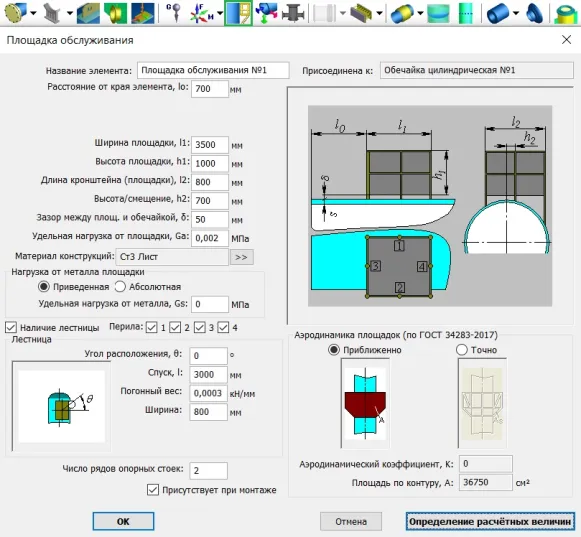Uncheck railing number 3 checkbox
Screen dimensions: 581x537
point(199,327)
